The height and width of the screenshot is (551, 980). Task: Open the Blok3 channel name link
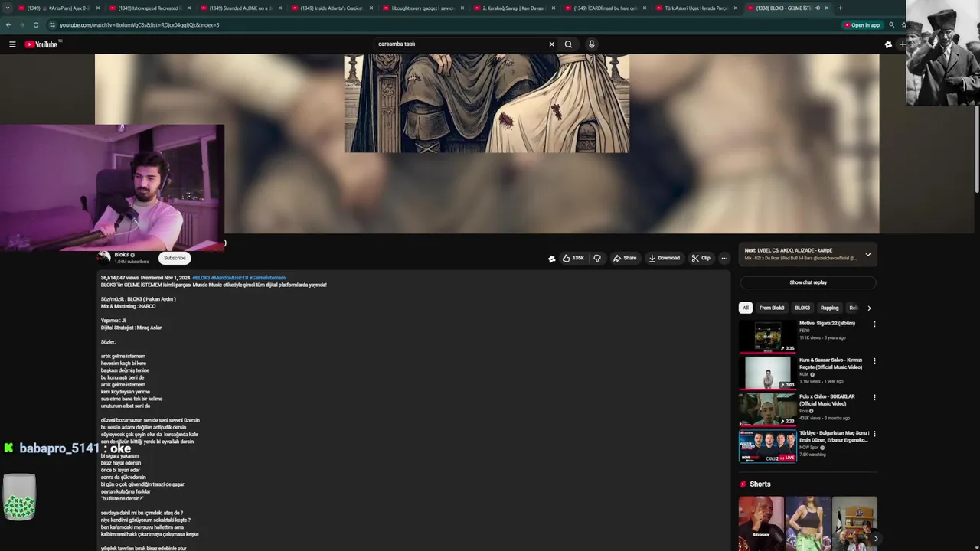pyautogui.click(x=121, y=255)
